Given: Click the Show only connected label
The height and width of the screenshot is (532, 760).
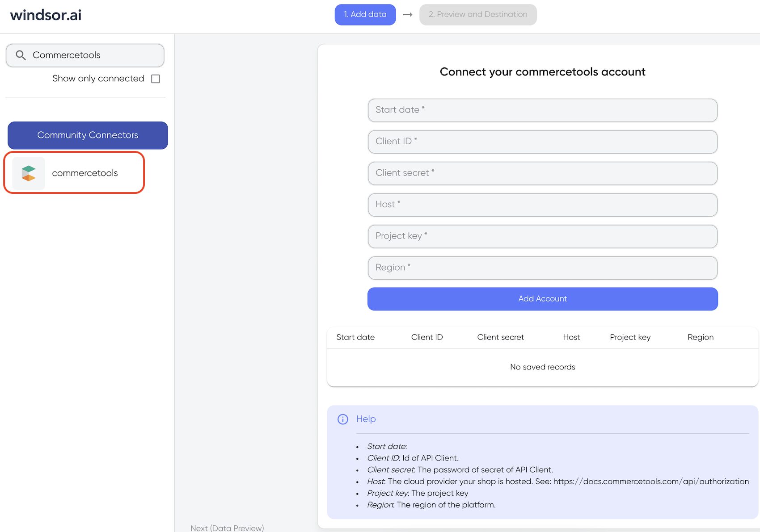Looking at the screenshot, I should point(98,79).
